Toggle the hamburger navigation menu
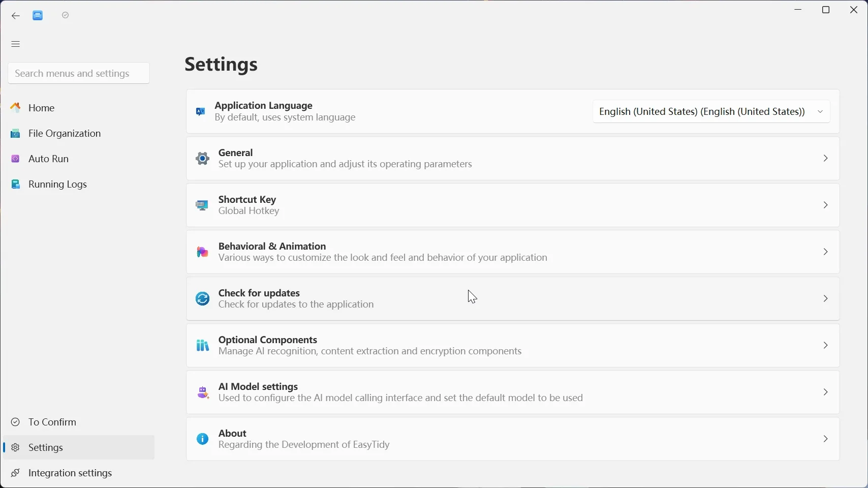This screenshot has height=488, width=868. (x=16, y=44)
